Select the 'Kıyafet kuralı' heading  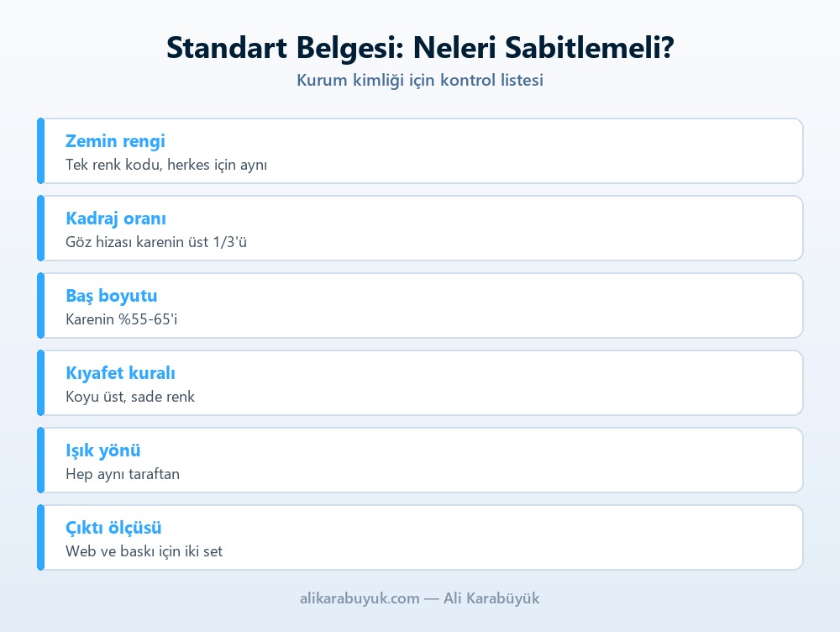pos(120,373)
